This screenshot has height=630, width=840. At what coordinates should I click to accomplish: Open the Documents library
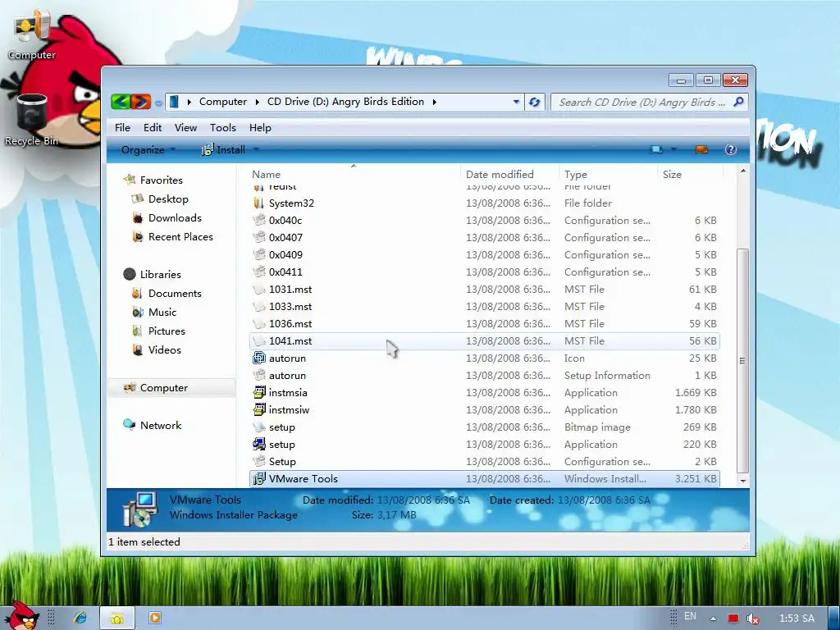[x=175, y=294]
